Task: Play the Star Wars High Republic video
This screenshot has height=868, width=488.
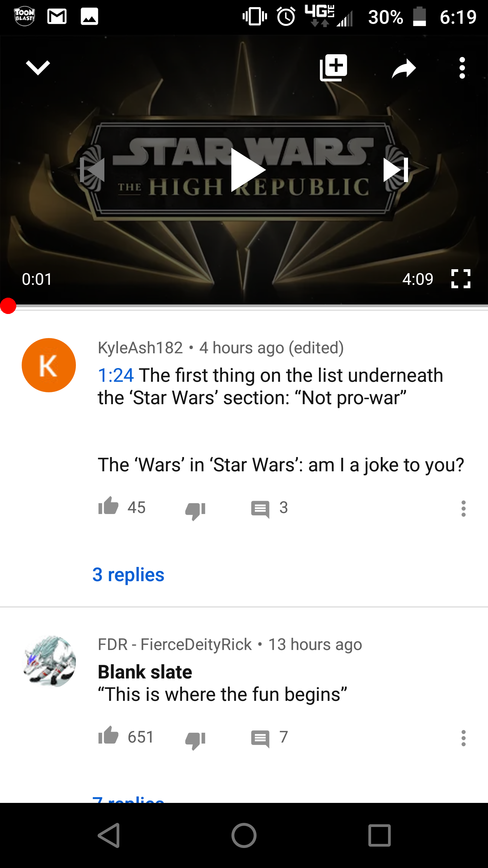Action: (x=247, y=170)
